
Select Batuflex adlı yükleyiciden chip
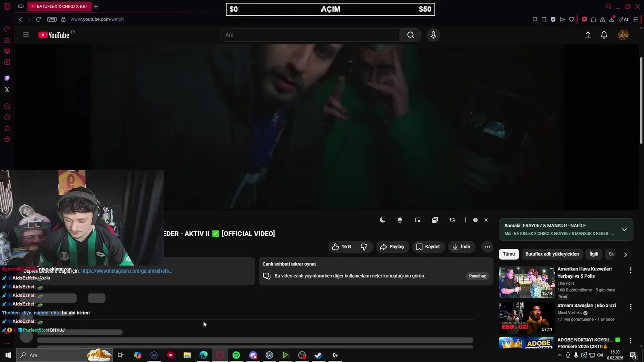[552, 254]
